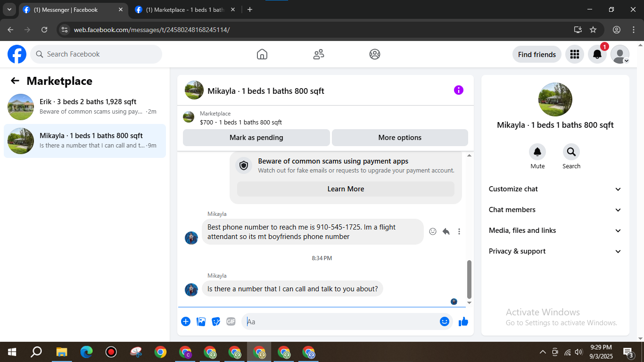Click the chat scrollbar thumb
644x362 pixels.
(x=469, y=279)
